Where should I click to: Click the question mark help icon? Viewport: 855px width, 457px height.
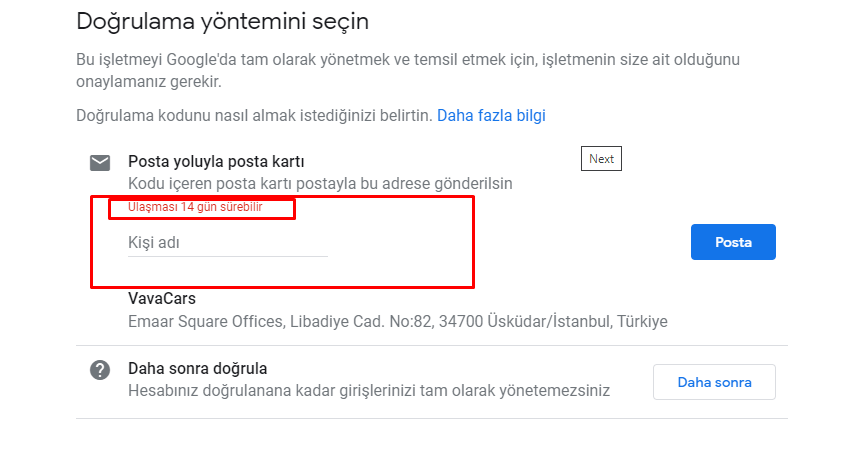pyautogui.click(x=100, y=370)
